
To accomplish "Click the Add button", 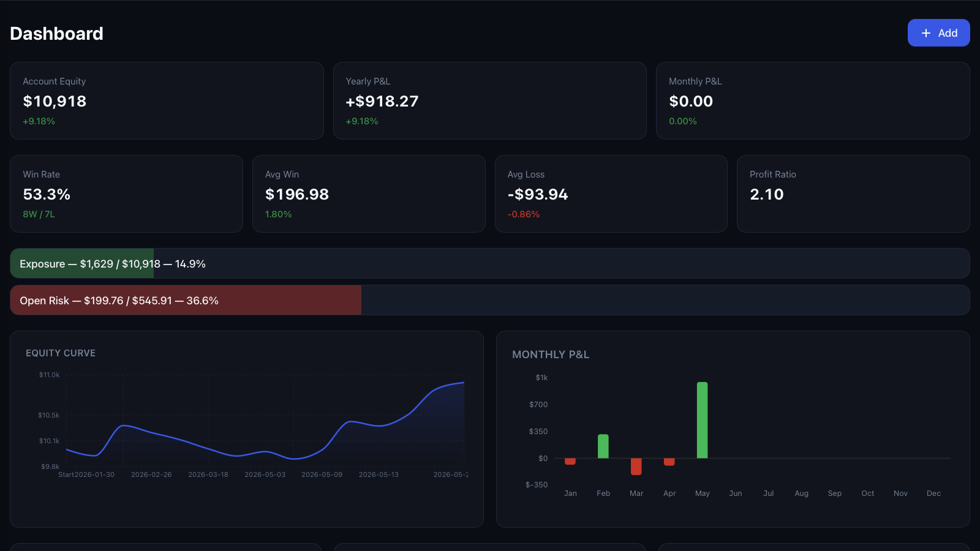I will coord(938,33).
